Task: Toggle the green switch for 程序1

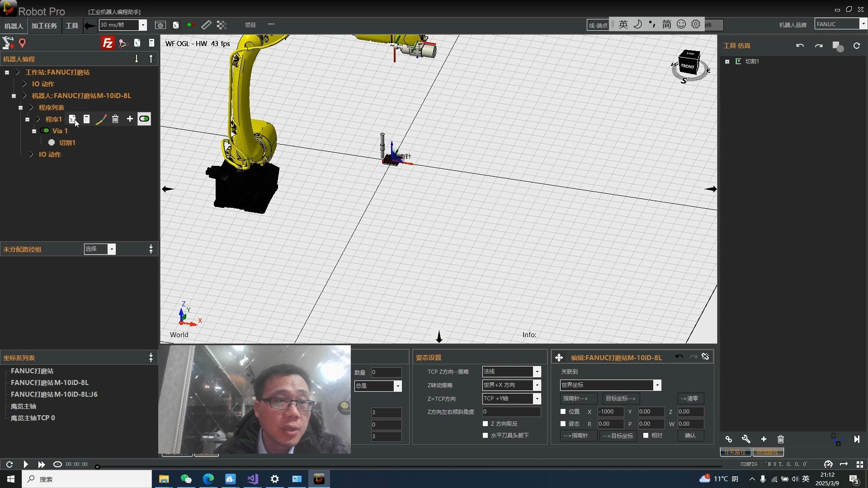Action: click(x=144, y=119)
